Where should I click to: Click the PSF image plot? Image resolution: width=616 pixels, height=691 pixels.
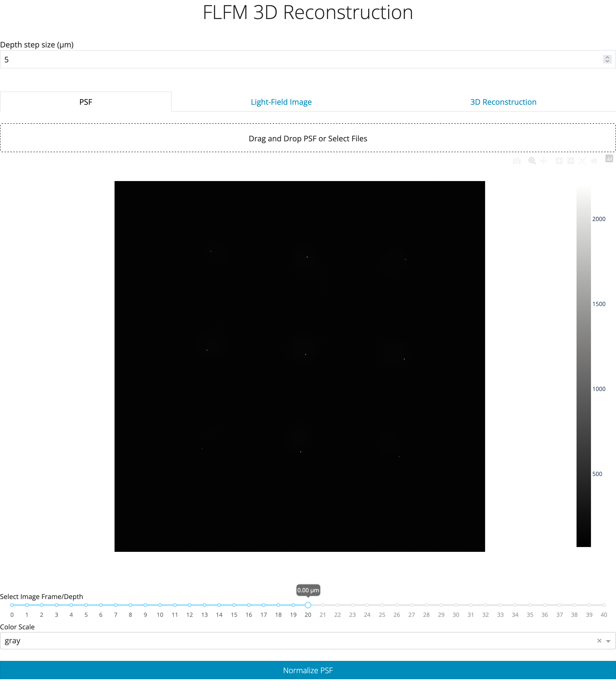pos(300,366)
